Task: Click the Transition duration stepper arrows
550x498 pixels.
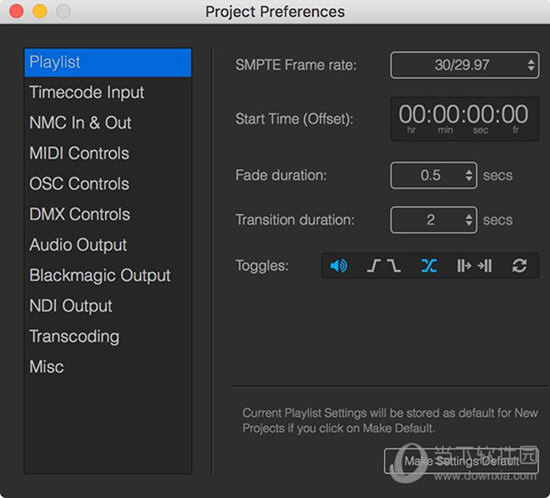Action: 469,220
